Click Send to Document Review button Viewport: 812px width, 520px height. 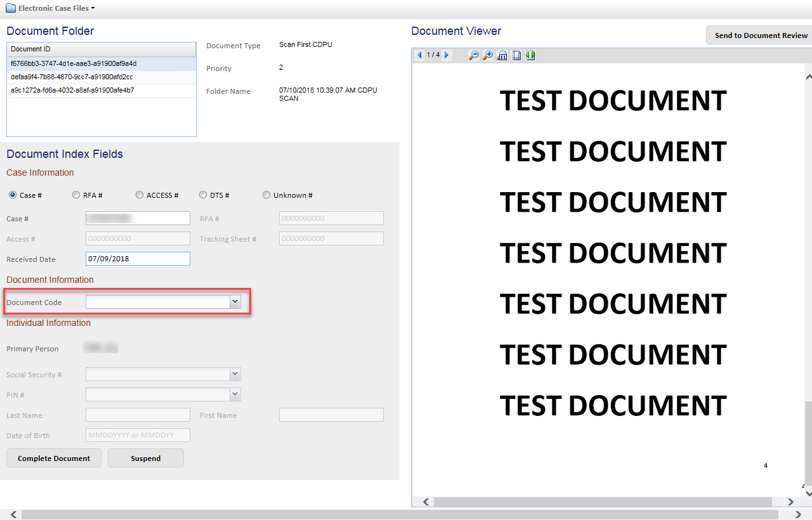(x=761, y=36)
